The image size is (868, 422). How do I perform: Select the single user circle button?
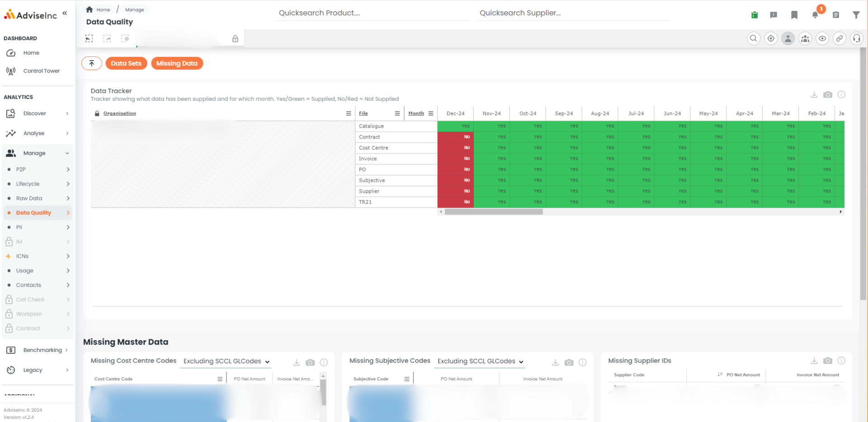(788, 38)
